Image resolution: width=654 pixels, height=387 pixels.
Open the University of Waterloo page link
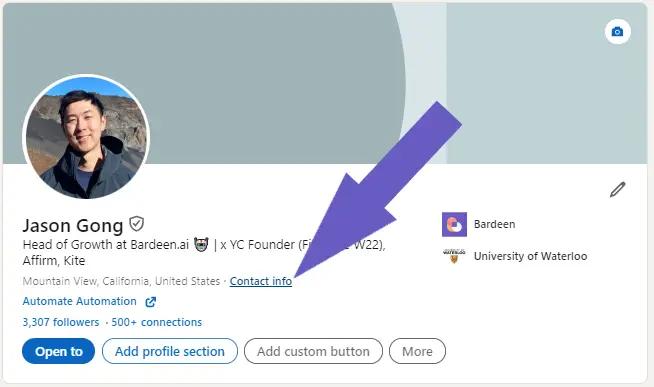(531, 256)
